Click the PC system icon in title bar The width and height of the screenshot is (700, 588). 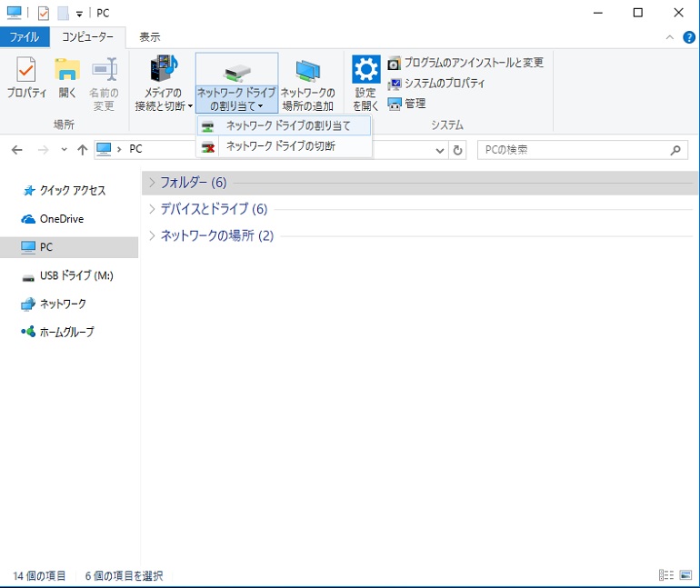coord(14,13)
